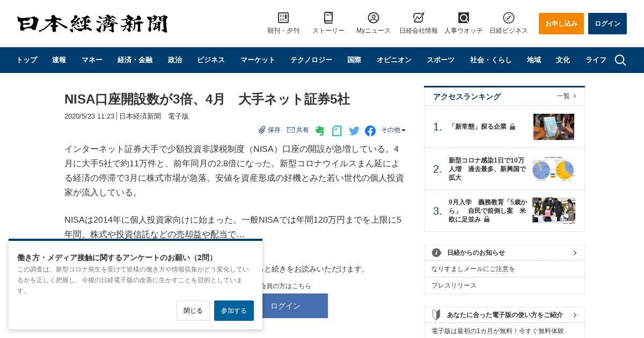Open the 社会・くらし navigation item

pos(491,60)
